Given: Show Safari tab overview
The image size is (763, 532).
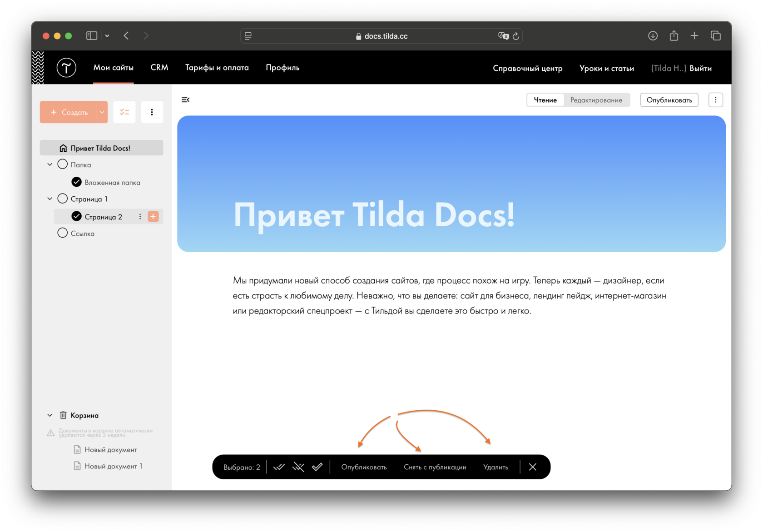Looking at the screenshot, I should point(715,35).
